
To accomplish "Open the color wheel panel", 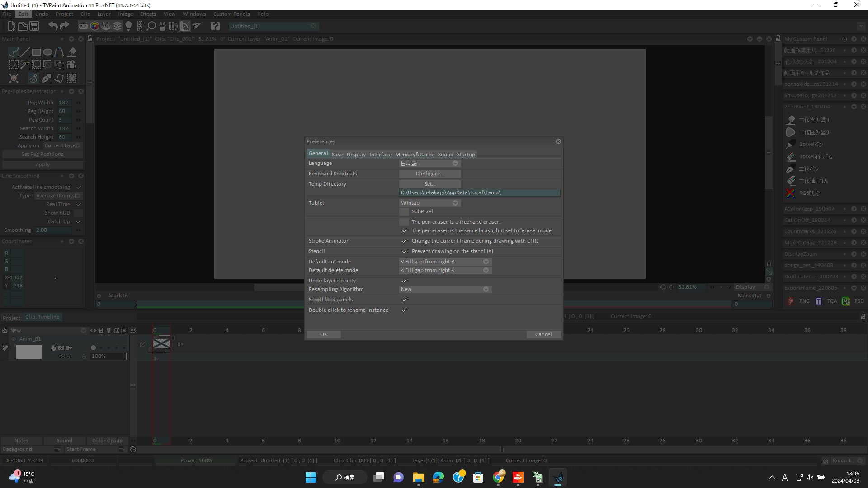I will click(94, 26).
